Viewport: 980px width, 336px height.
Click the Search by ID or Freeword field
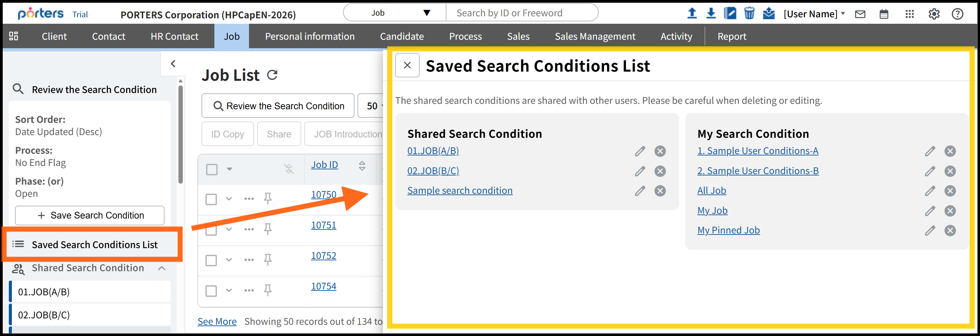[521, 13]
